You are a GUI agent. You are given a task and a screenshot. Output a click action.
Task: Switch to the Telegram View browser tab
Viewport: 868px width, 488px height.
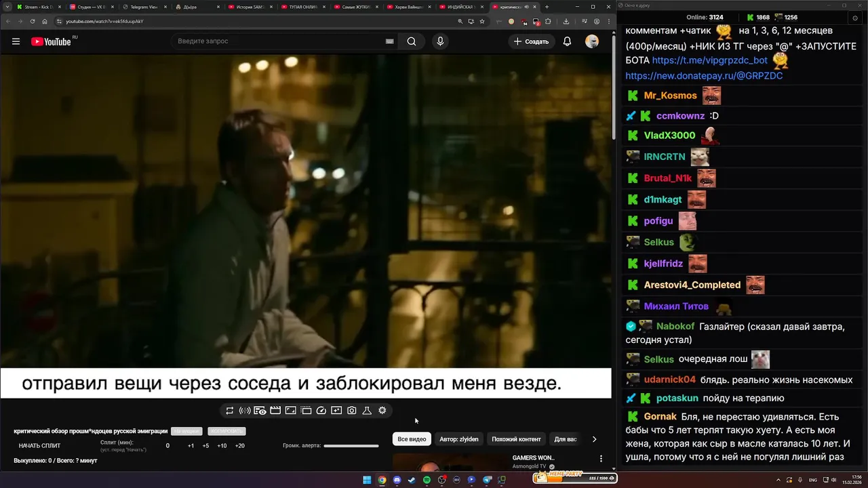(x=144, y=7)
